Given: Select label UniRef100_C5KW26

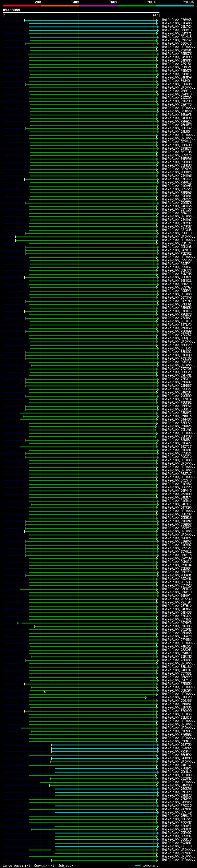Looking at the screenshot, I should click(176, 426).
